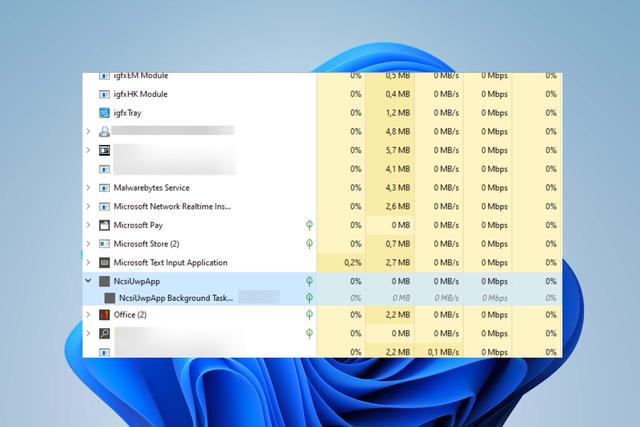Click the Microsoft Text Input Application icon
This screenshot has height=427, width=640.
pyautogui.click(x=104, y=263)
